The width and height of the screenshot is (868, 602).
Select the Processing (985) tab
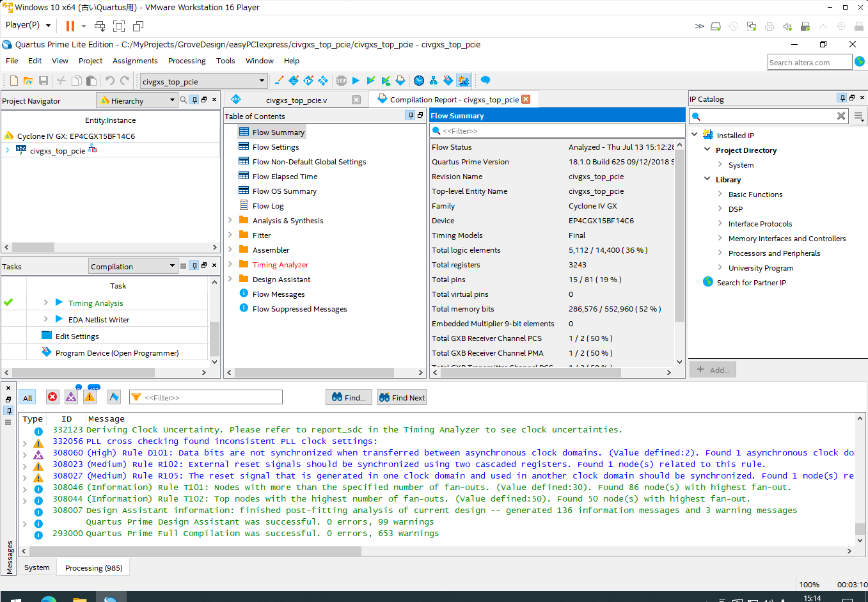[x=93, y=567]
